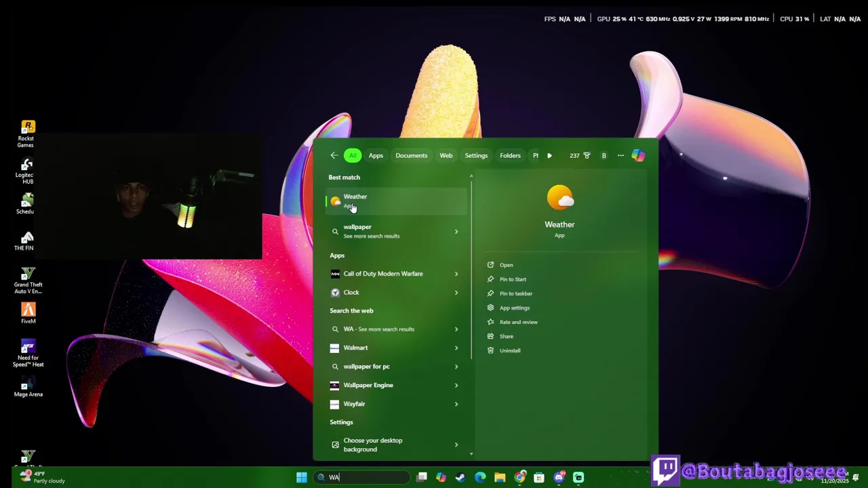Screen dimensions: 868x488
Task: Expand the wallpaper for pc chevron
Action: tap(456, 367)
